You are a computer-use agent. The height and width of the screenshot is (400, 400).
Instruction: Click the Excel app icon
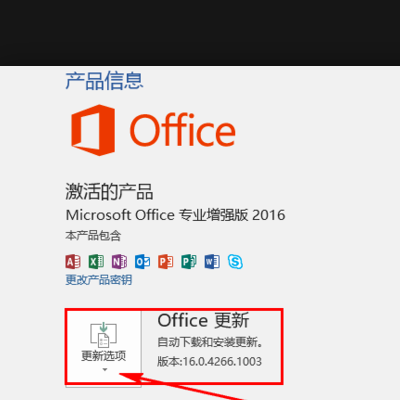pos(96,262)
